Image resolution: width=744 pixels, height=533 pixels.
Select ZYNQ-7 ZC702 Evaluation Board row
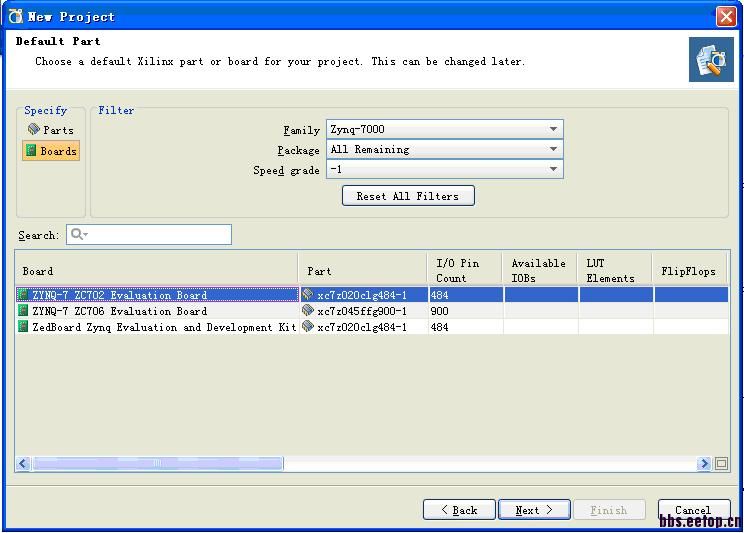(x=372, y=295)
